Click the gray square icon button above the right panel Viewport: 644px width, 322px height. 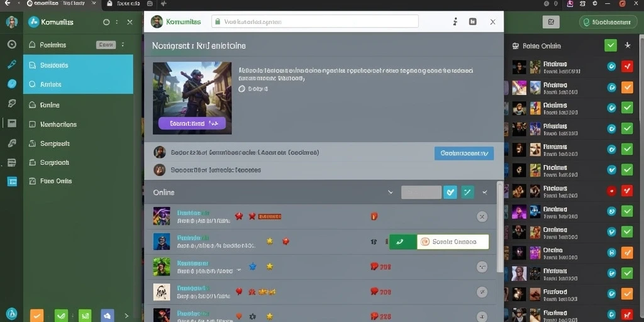(x=551, y=22)
